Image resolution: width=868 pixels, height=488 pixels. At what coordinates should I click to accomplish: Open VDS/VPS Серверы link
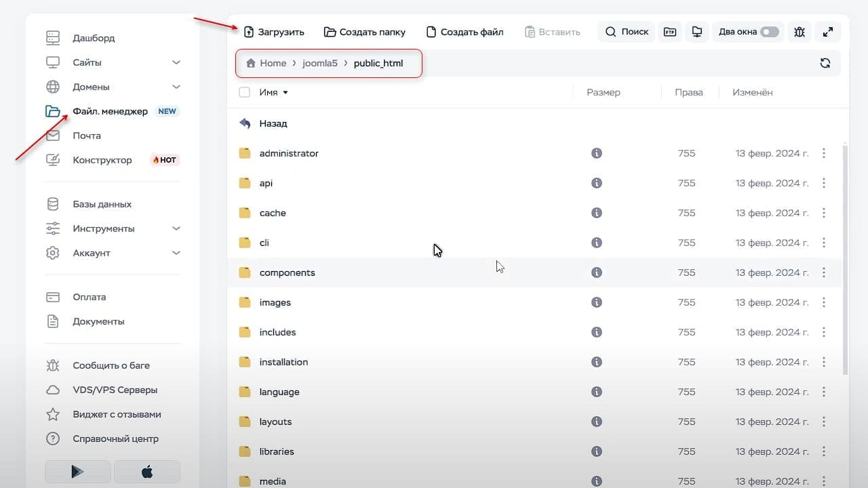click(x=115, y=390)
